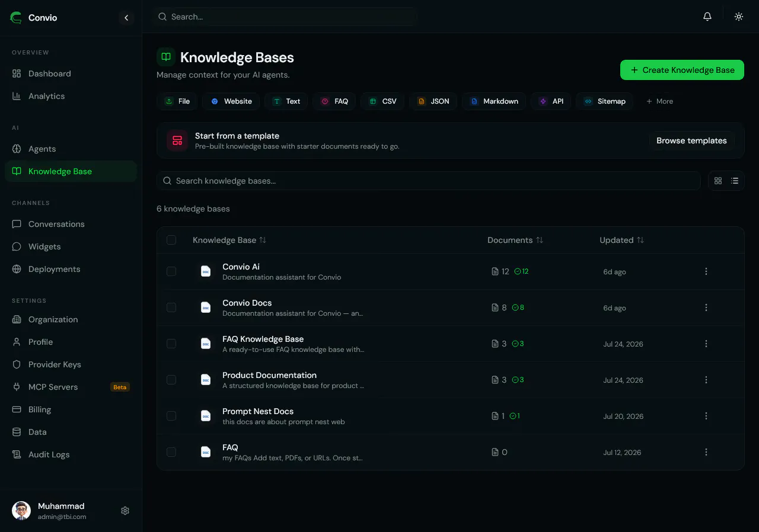Open the notifications bell
The width and height of the screenshot is (759, 532).
[707, 17]
